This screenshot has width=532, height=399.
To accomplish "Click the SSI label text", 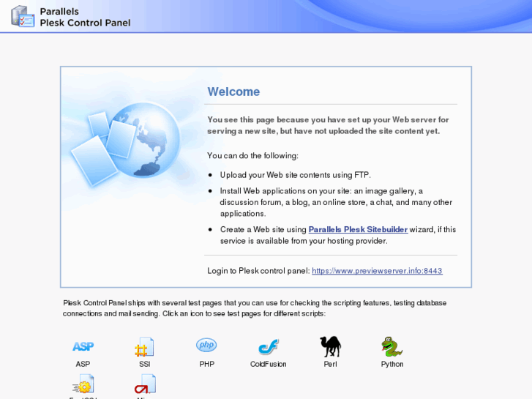I will point(145,364).
